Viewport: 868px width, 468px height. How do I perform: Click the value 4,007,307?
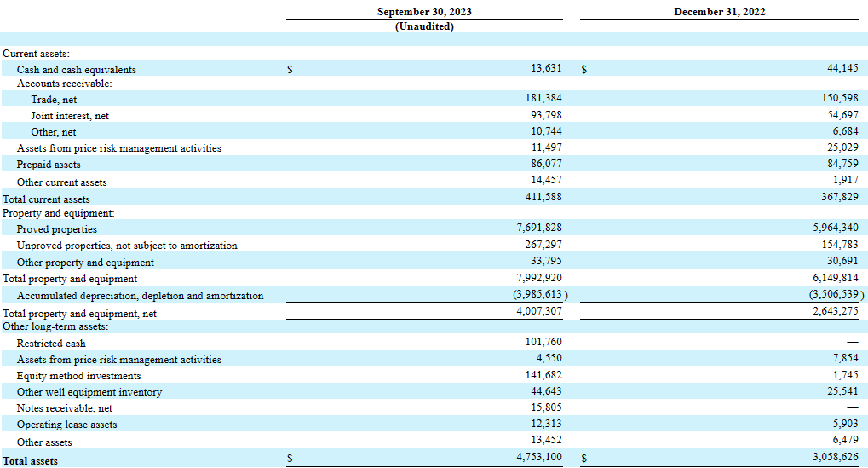tap(539, 311)
